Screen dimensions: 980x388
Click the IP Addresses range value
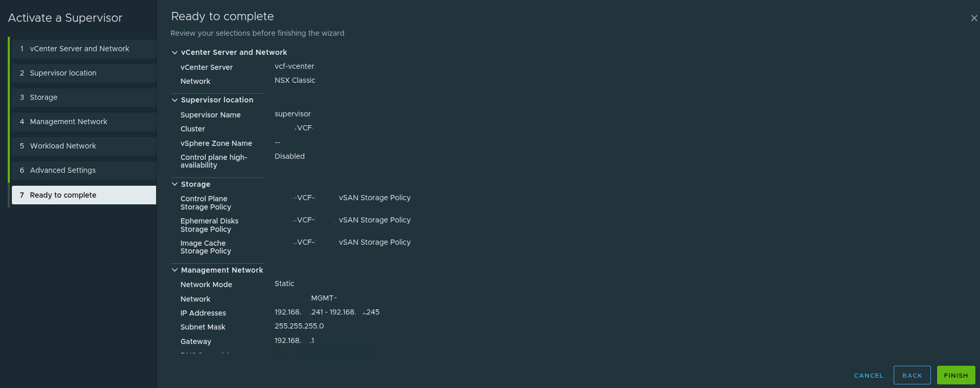click(x=327, y=312)
